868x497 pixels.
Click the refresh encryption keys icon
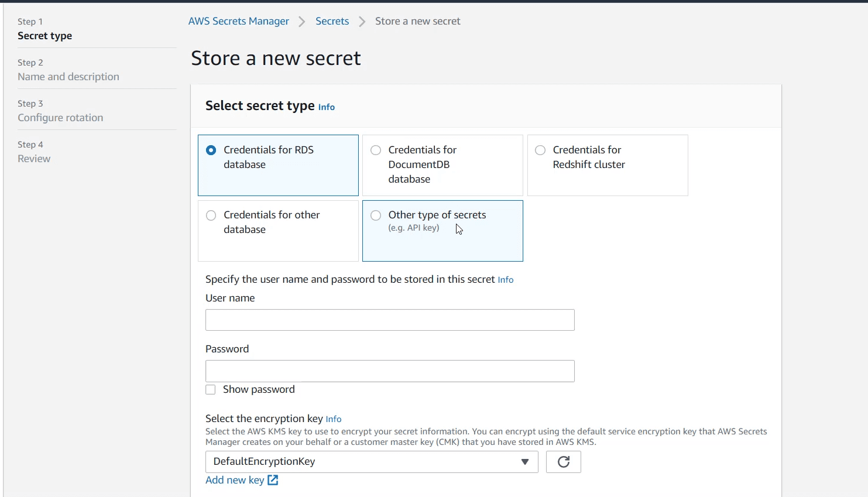coord(563,462)
